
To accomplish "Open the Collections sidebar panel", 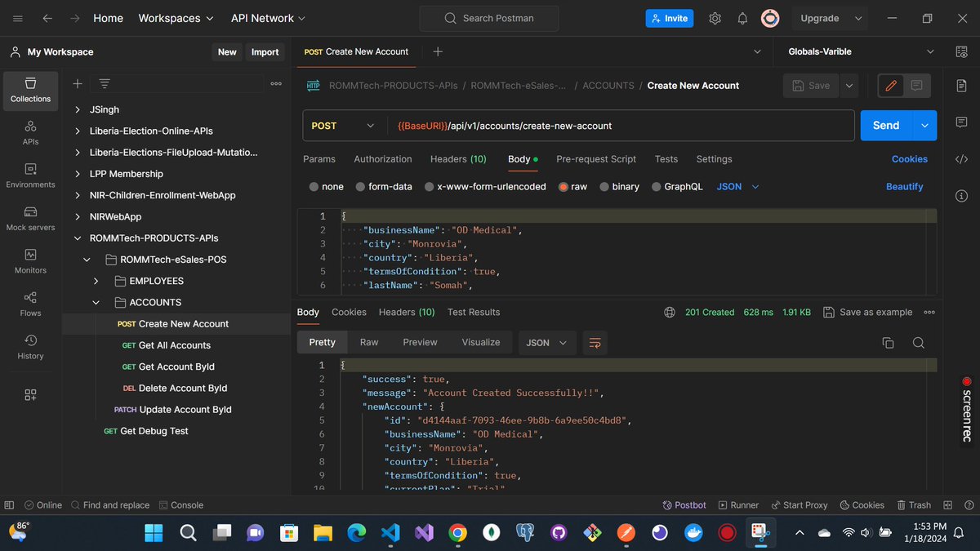I will click(x=30, y=90).
